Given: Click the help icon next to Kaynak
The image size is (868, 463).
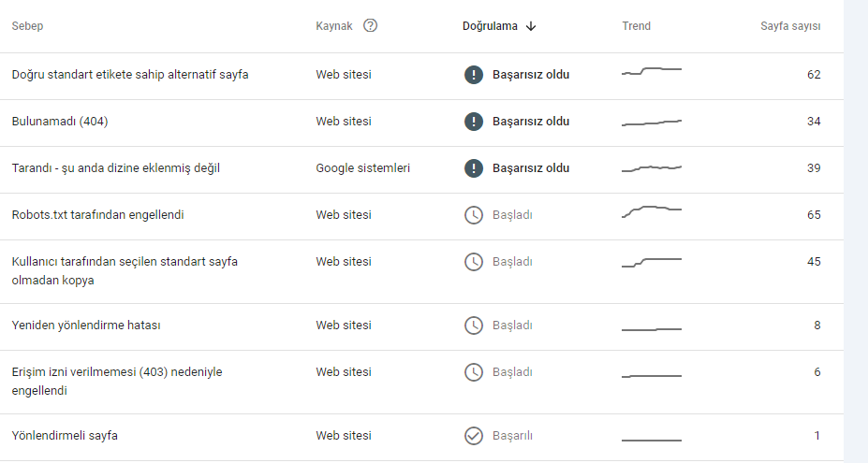Looking at the screenshot, I should click(x=371, y=25).
